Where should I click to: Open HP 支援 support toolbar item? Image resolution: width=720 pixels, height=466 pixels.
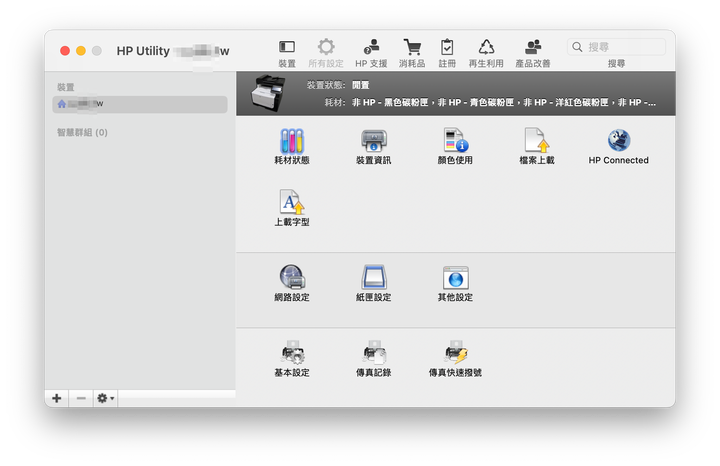(x=371, y=53)
